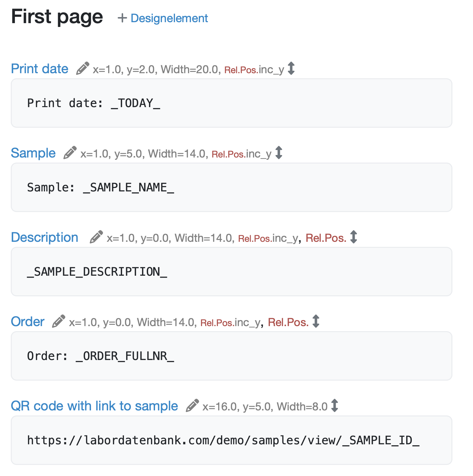
Task: Click the reorder arrow icon for QR code
Action: tap(334, 406)
